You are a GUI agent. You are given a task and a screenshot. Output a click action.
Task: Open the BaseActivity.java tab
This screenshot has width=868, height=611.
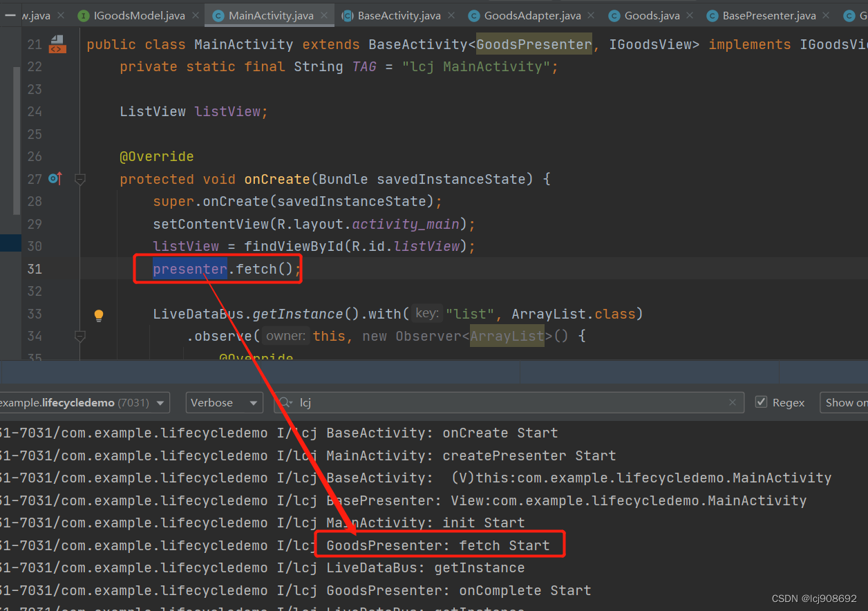(x=399, y=15)
